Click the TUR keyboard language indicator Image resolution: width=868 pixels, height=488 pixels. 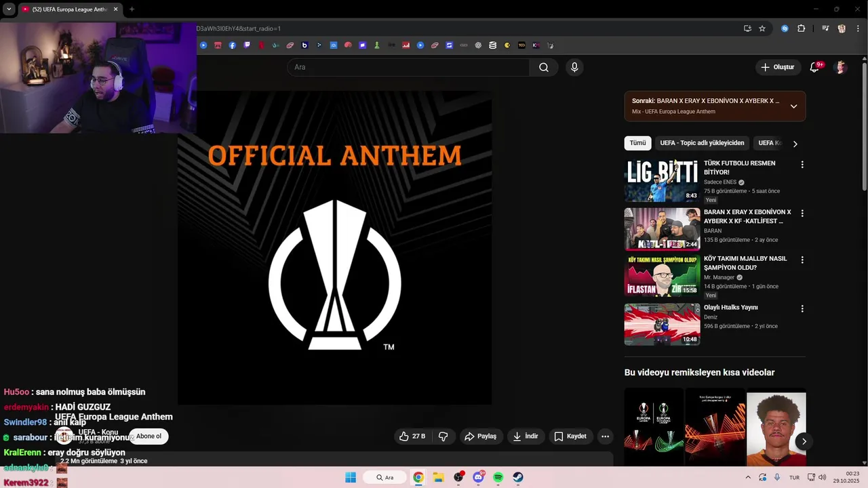click(x=794, y=477)
